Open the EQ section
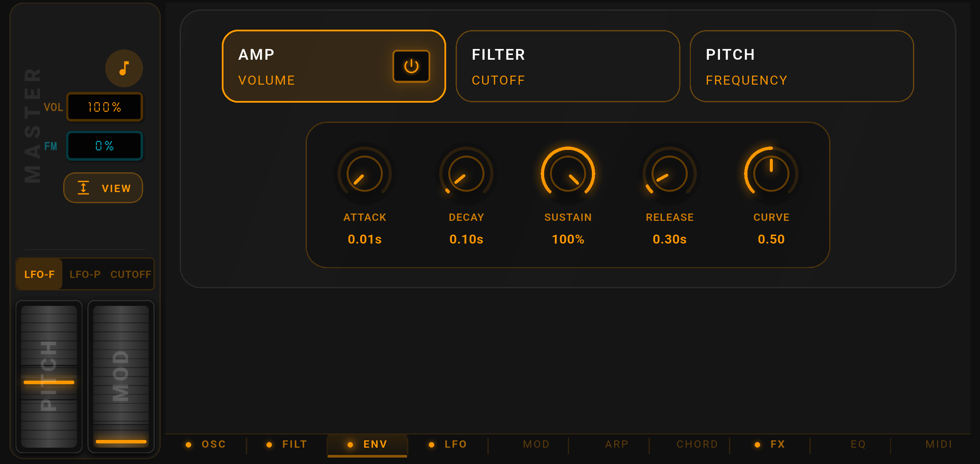This screenshot has width=980, height=464. click(x=858, y=444)
